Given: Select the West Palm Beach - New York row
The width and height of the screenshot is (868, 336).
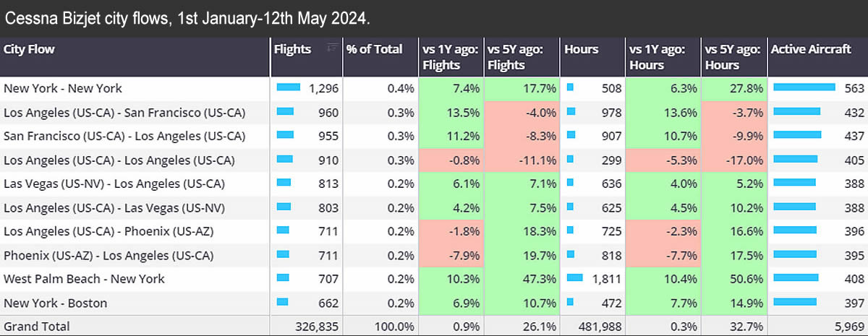Looking at the screenshot, I should tap(84, 279).
